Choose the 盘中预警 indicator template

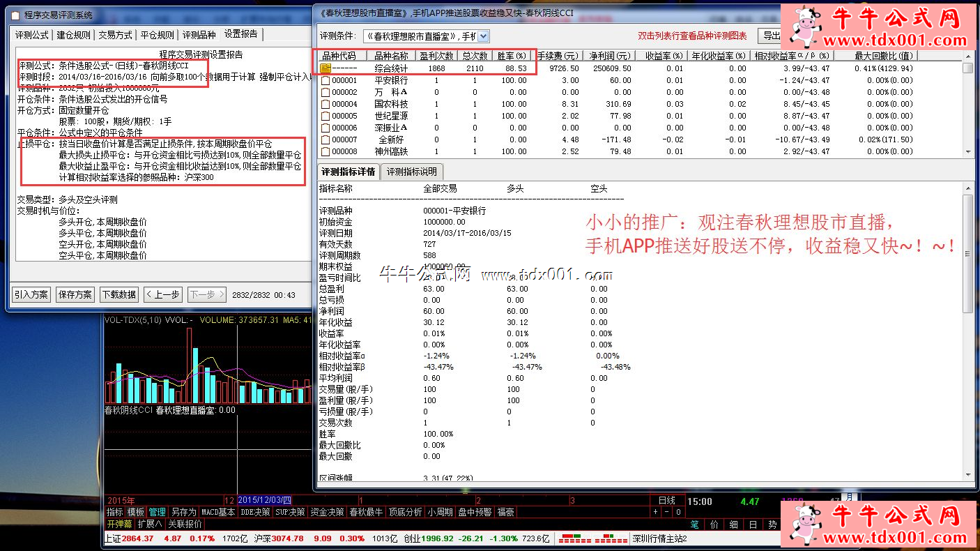[475, 512]
